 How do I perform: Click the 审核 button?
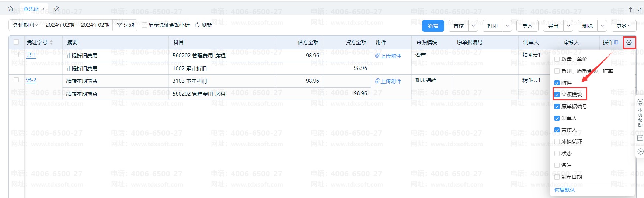pyautogui.click(x=459, y=26)
